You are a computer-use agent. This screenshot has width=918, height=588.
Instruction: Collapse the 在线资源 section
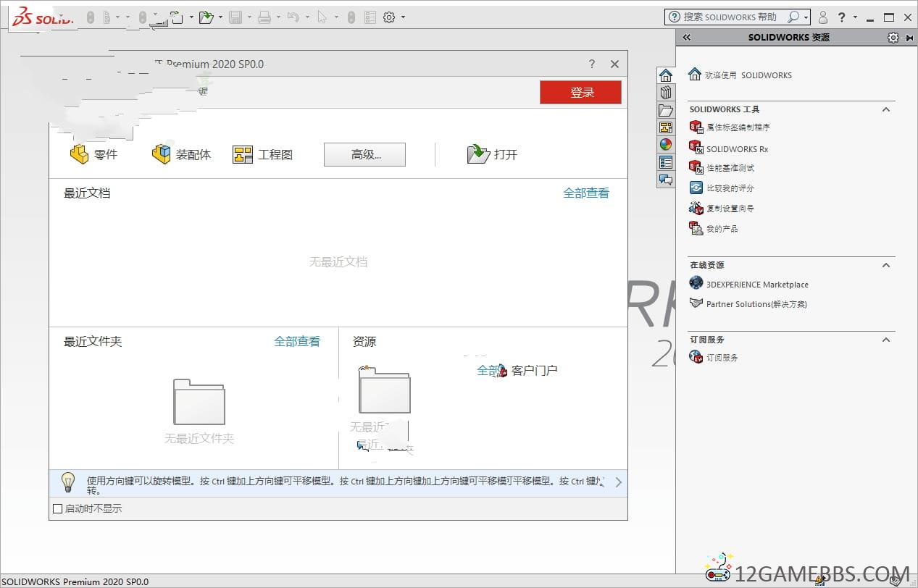(885, 265)
